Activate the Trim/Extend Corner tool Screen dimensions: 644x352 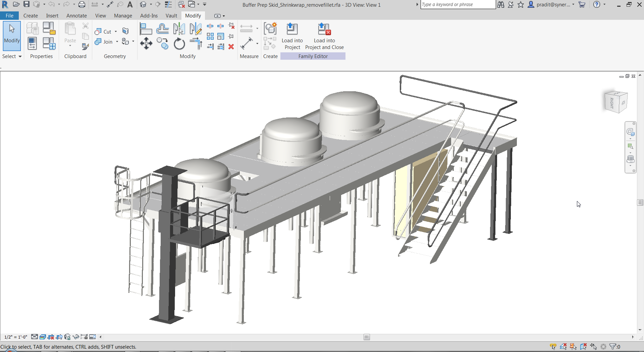coord(196,44)
